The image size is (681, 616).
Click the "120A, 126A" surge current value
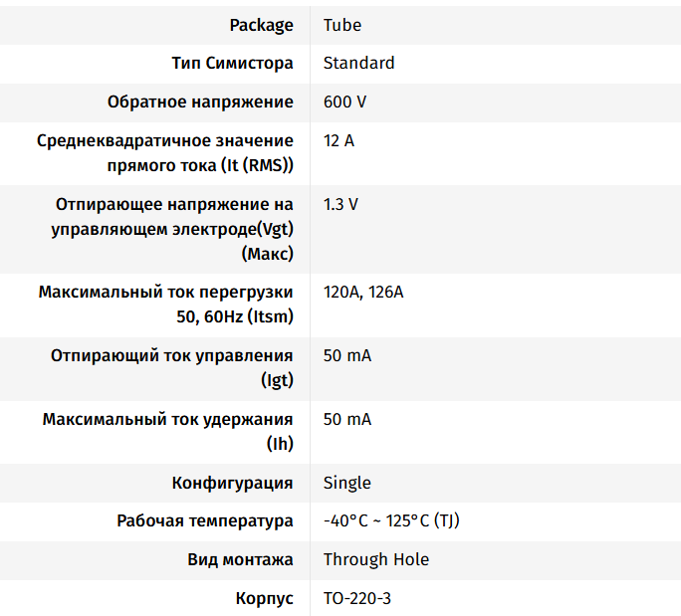point(363,293)
